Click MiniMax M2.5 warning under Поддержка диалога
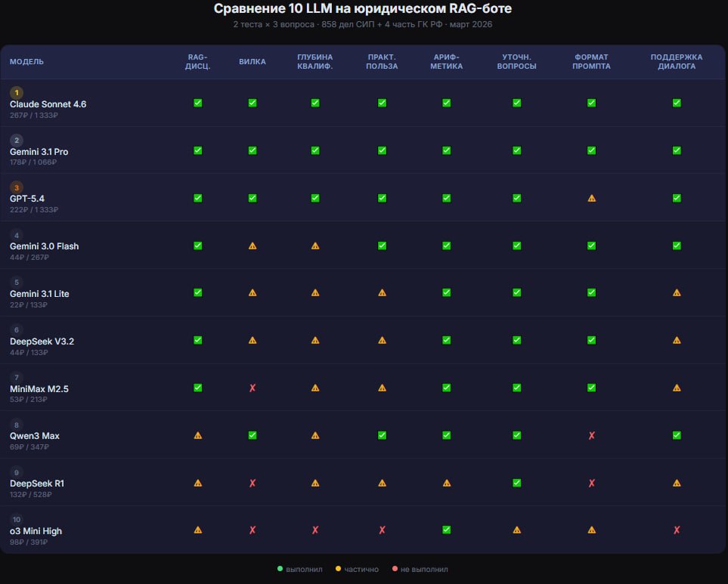 [677, 388]
